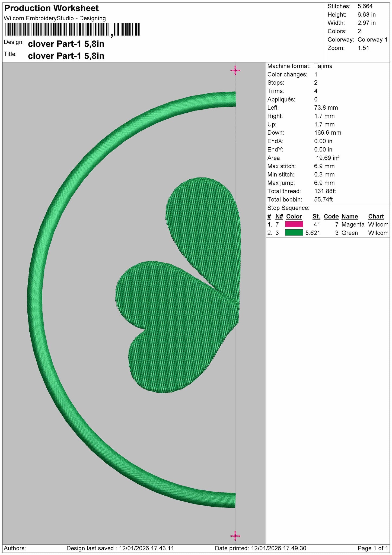This screenshot has height=555, width=392.
Task: Click the barcode under the worksheet header
Action: [x=72, y=30]
